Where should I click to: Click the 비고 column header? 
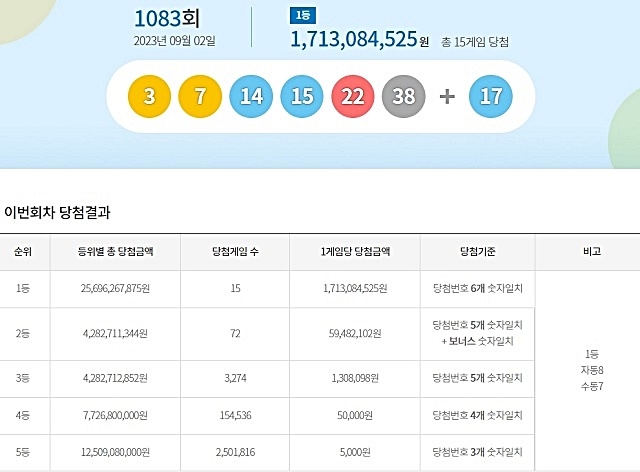pos(592,252)
